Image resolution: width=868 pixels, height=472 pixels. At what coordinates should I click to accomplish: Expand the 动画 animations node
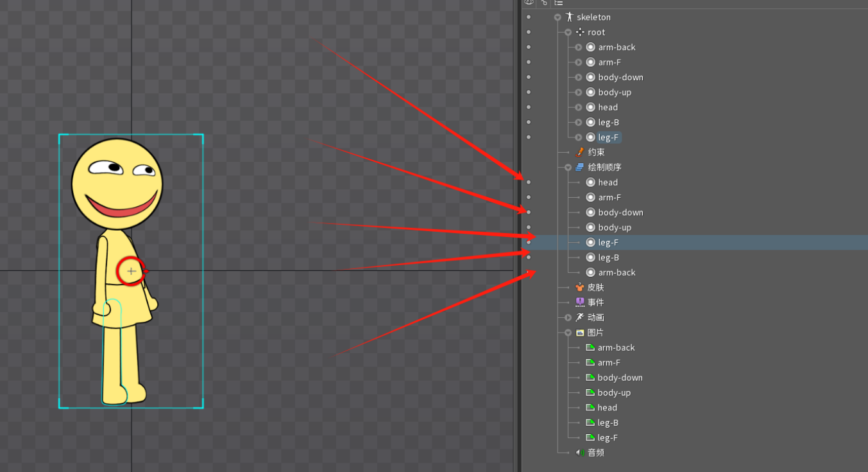coord(568,318)
